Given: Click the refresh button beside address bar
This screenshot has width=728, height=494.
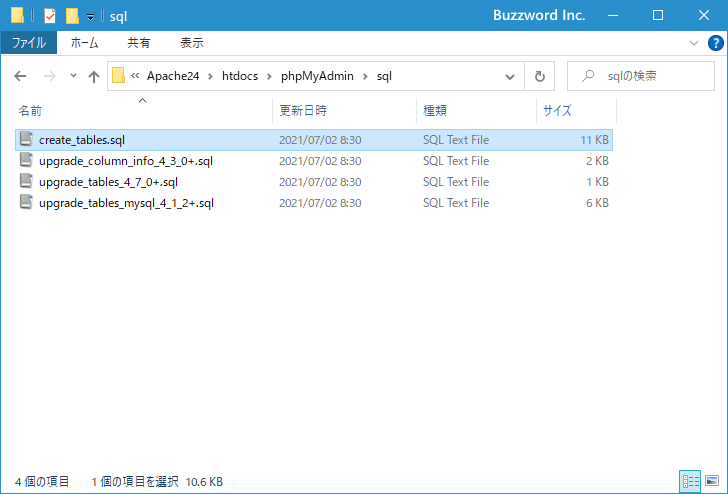Looking at the screenshot, I should click(540, 76).
